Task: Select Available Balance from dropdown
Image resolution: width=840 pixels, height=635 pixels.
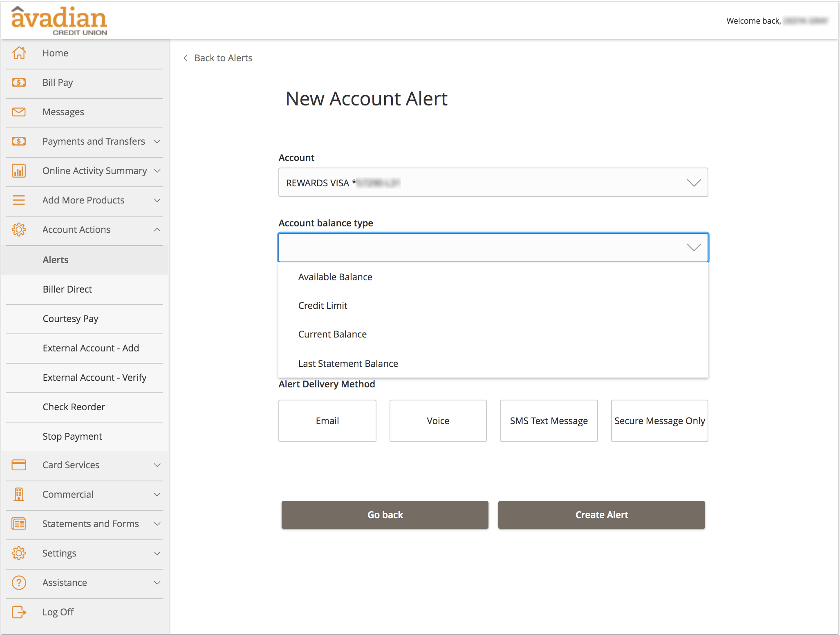Action: (336, 276)
